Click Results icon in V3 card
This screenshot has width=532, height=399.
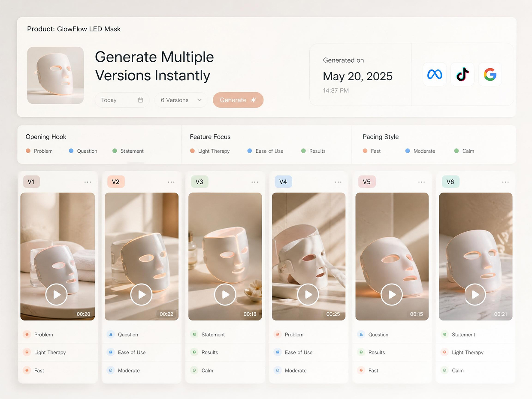pyautogui.click(x=194, y=352)
